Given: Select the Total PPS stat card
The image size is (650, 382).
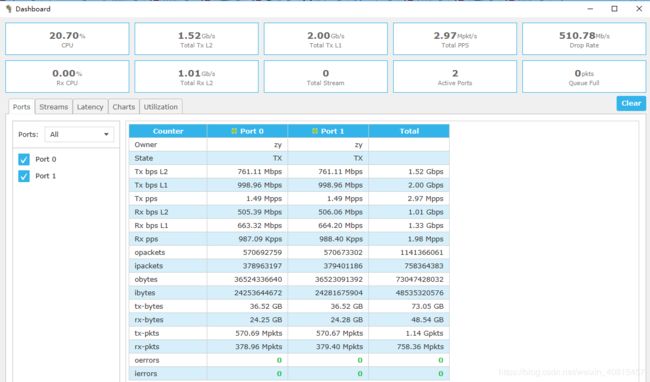Looking at the screenshot, I should click(x=455, y=39).
